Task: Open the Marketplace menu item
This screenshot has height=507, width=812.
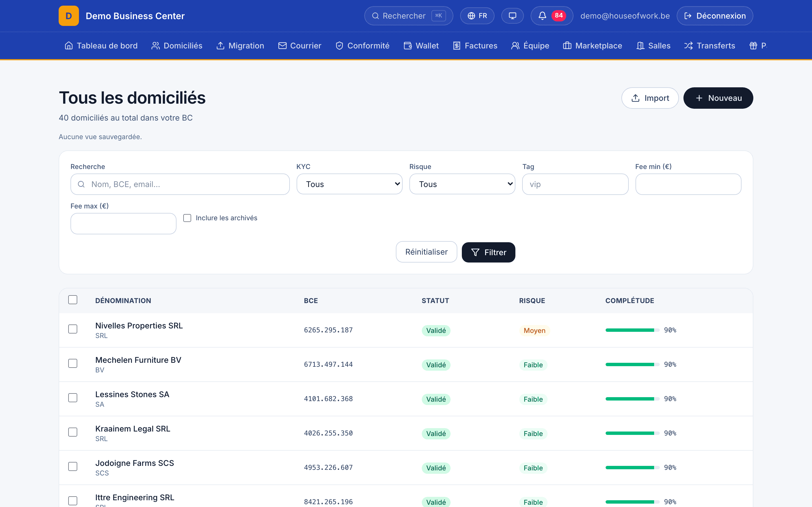Action: point(592,46)
